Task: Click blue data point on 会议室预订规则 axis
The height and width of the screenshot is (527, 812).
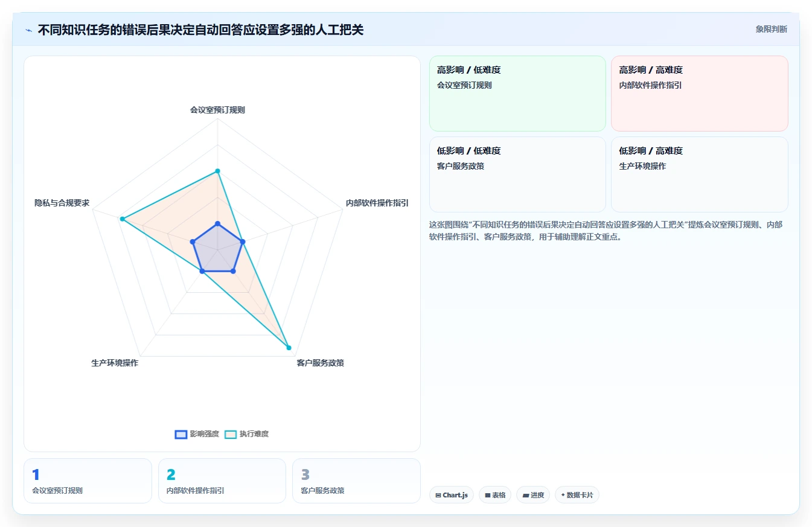Action: click(218, 224)
